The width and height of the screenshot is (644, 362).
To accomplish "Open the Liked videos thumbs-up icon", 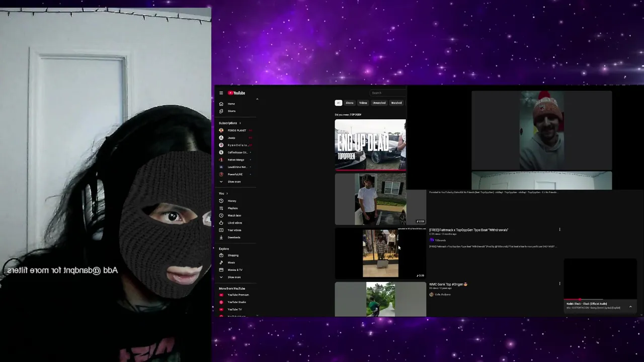I will (221, 223).
